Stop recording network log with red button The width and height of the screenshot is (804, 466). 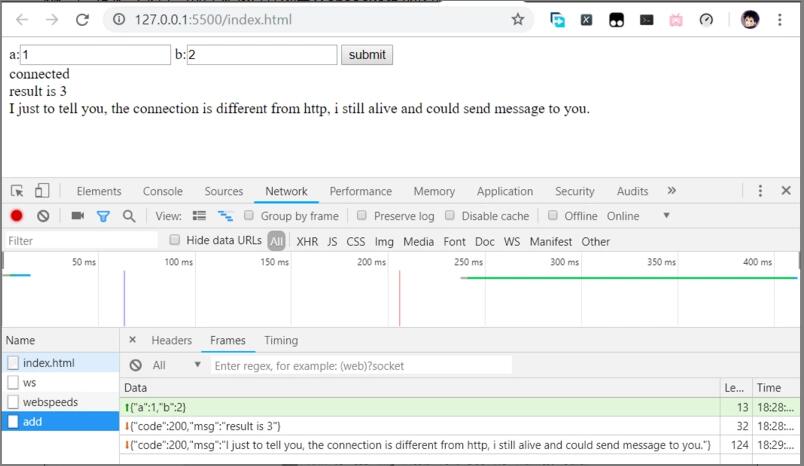click(x=16, y=216)
